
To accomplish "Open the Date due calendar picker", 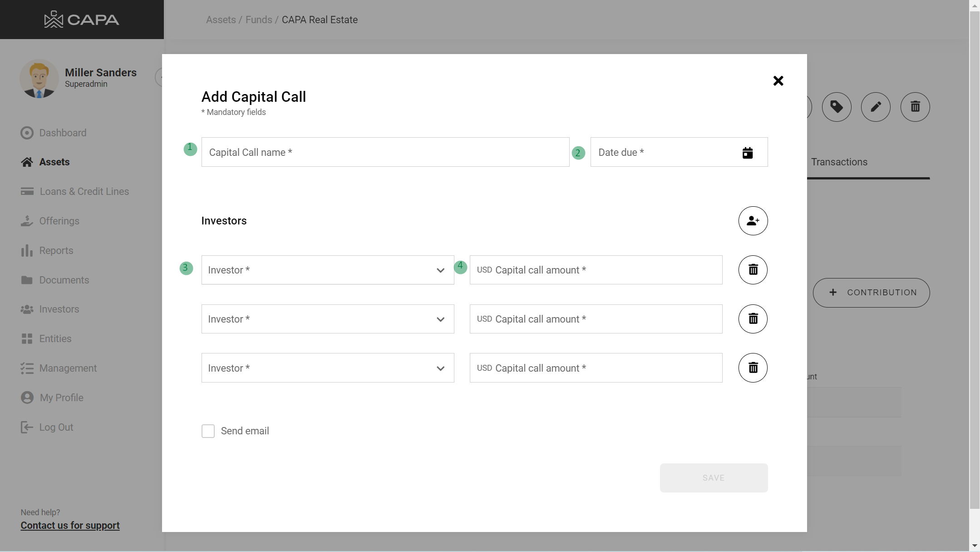I will tap(747, 153).
